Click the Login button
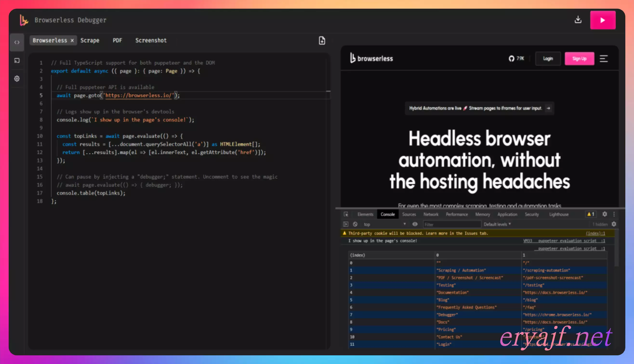Viewport: 634px width, 364px height. pyautogui.click(x=548, y=59)
